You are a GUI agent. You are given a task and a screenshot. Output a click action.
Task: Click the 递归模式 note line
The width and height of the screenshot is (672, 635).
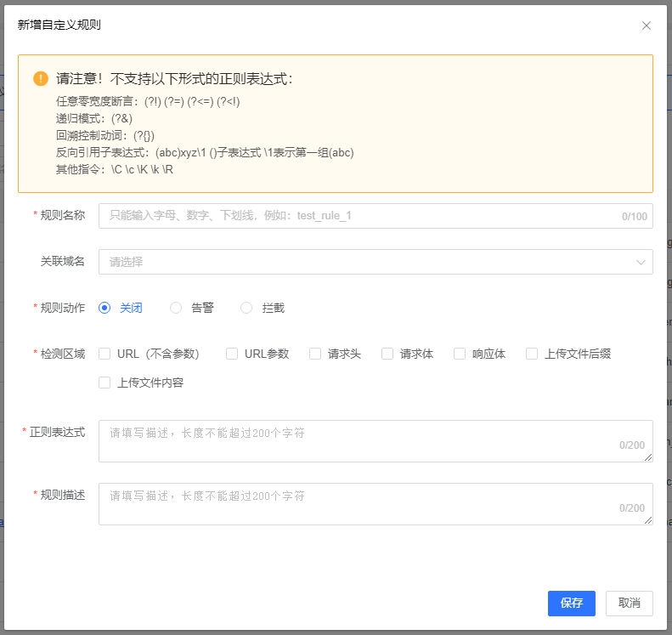[x=93, y=119]
